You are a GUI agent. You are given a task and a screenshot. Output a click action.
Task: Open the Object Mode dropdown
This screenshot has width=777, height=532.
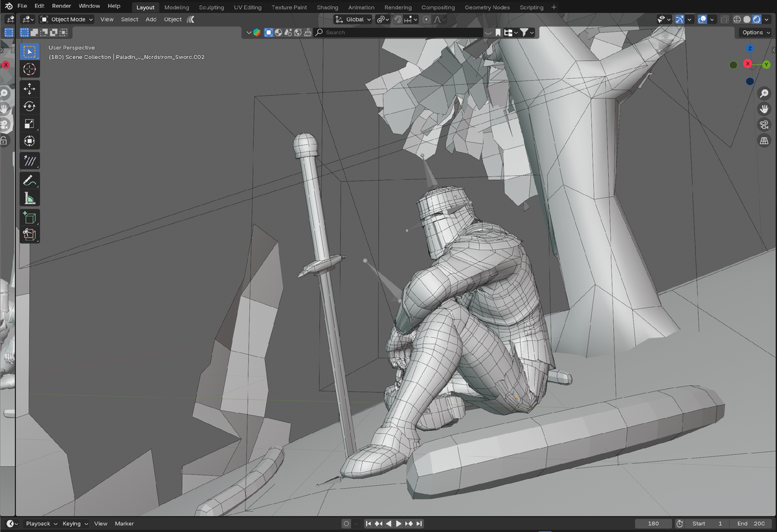point(67,19)
